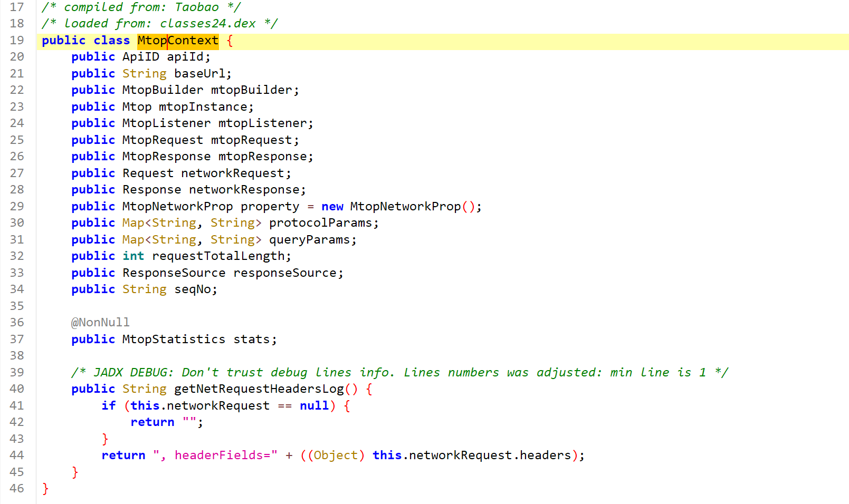Open the MtopStatistics class reference
849x504 pixels.
click(174, 340)
